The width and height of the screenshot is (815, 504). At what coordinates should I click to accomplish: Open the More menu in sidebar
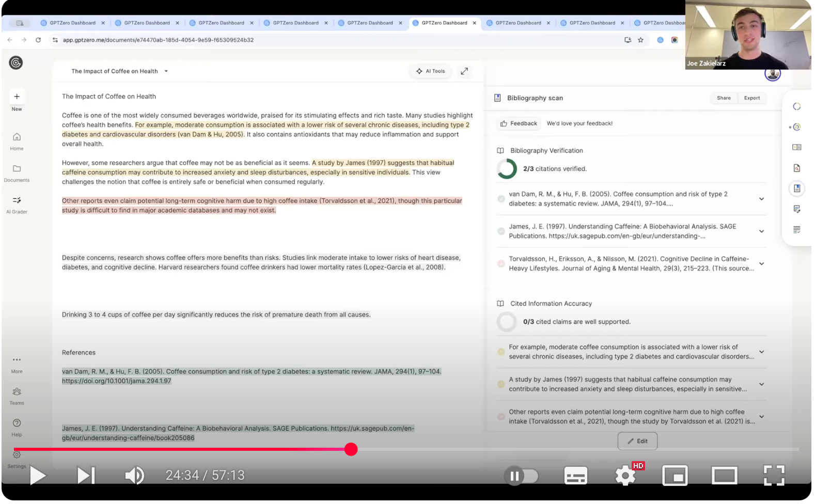pos(17,365)
